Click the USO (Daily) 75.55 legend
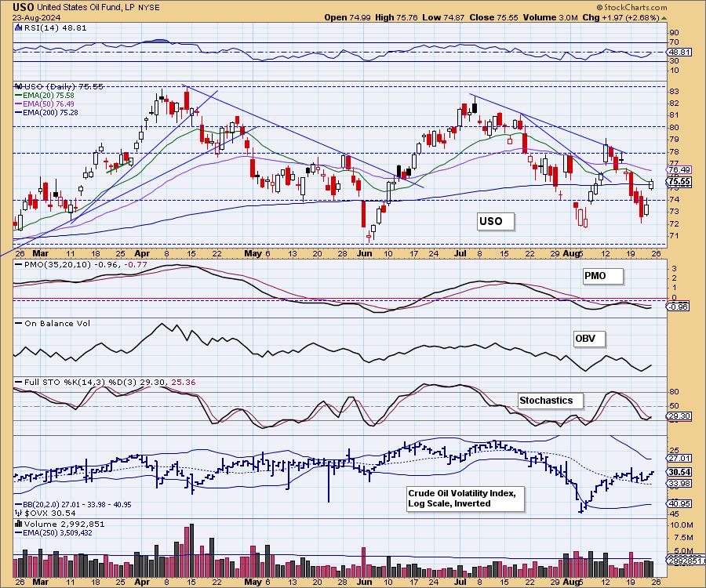The image size is (706, 588). [63, 86]
